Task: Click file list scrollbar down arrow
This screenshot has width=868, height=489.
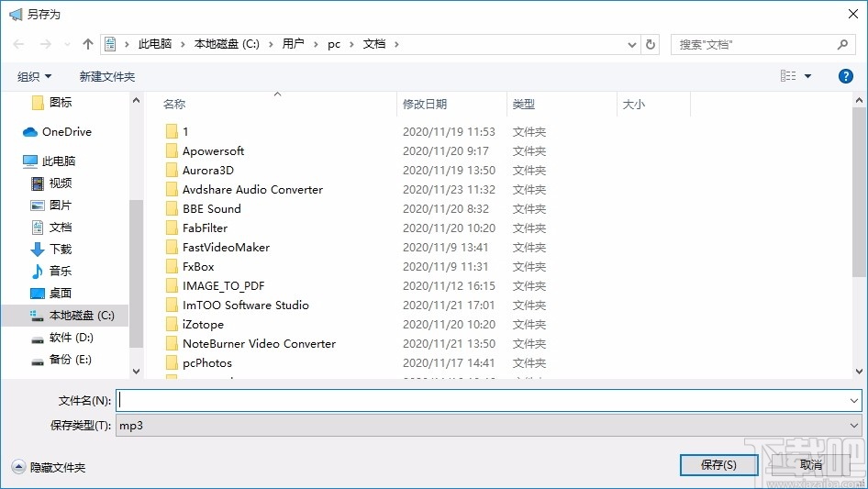Action: [859, 372]
